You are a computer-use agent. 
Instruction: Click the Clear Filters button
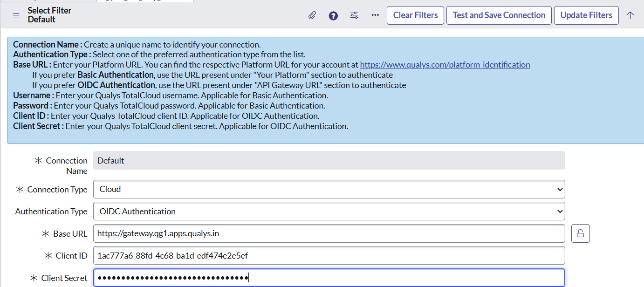[415, 15]
